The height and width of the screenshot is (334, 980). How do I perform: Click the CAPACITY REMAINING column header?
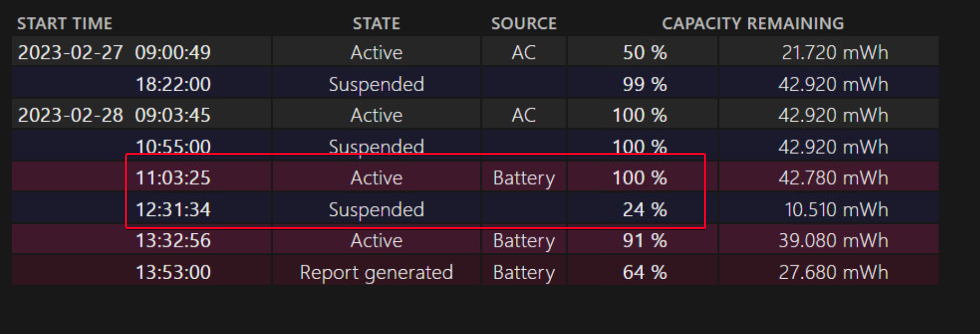pos(753,24)
